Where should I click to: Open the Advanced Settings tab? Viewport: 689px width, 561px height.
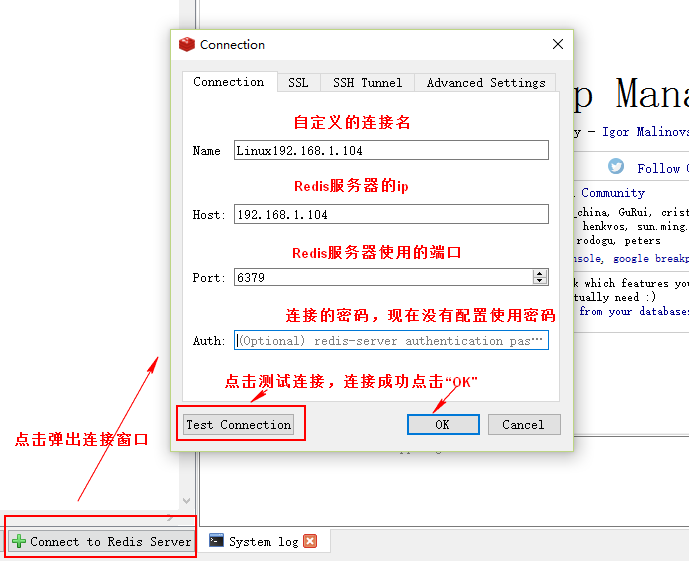pyautogui.click(x=486, y=83)
